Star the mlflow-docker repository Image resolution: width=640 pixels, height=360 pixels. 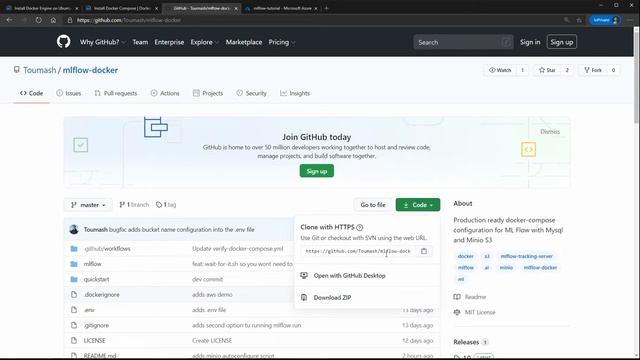pyautogui.click(x=547, y=70)
